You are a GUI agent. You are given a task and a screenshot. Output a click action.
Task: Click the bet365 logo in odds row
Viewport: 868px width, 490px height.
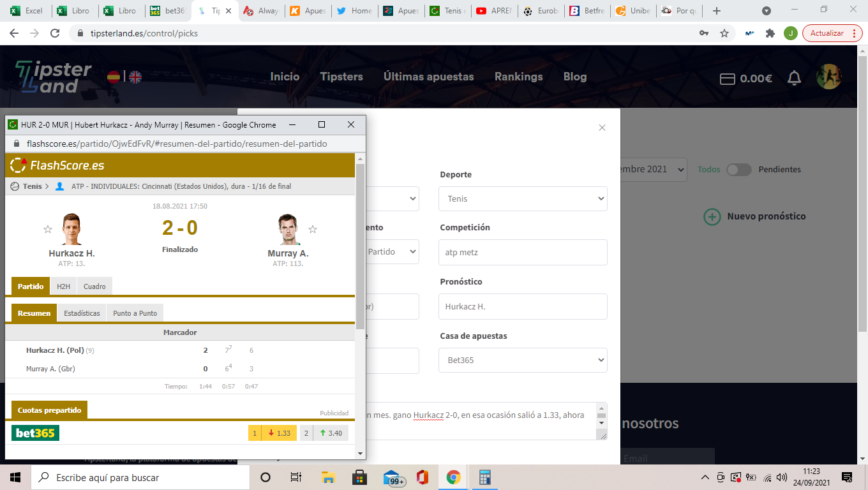[35, 433]
